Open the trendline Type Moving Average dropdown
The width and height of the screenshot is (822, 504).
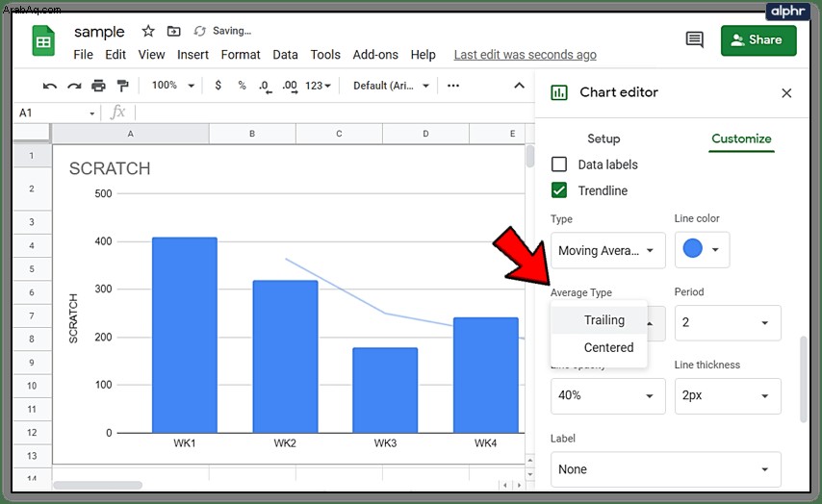coord(607,250)
